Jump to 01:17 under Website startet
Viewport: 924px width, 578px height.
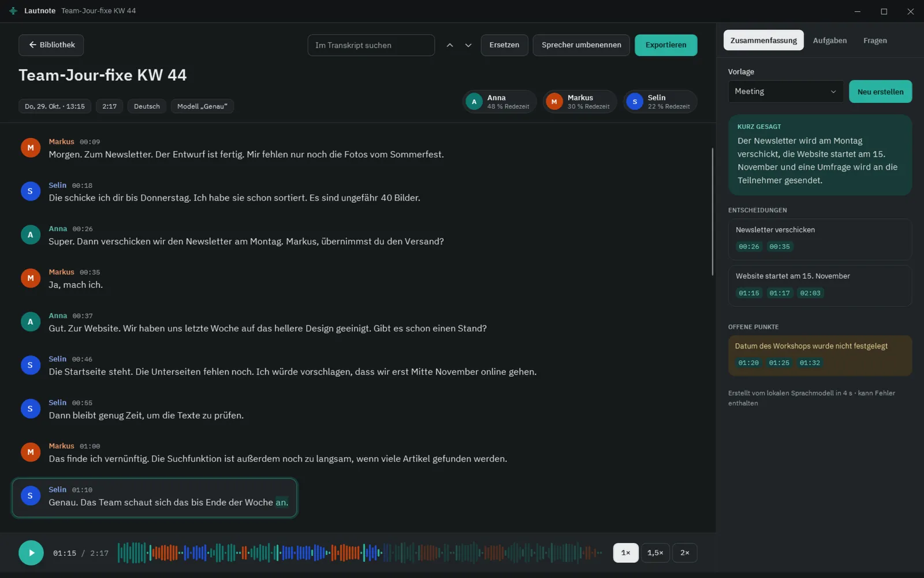pyautogui.click(x=780, y=293)
